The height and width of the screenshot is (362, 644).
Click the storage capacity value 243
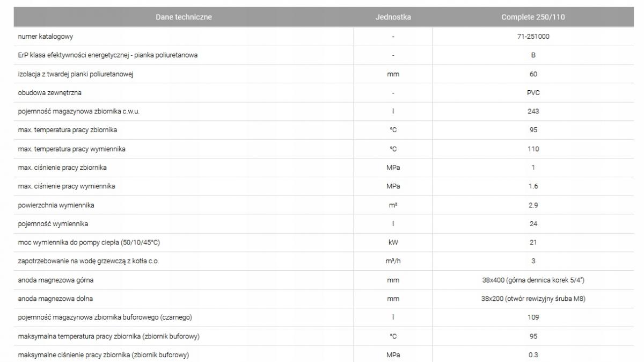pyautogui.click(x=533, y=111)
